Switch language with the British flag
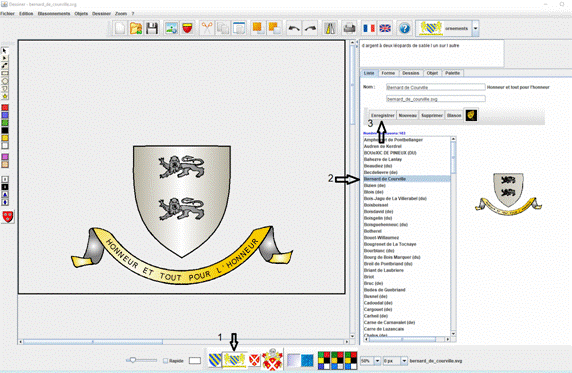This screenshot has height=373, width=572. pos(385,28)
